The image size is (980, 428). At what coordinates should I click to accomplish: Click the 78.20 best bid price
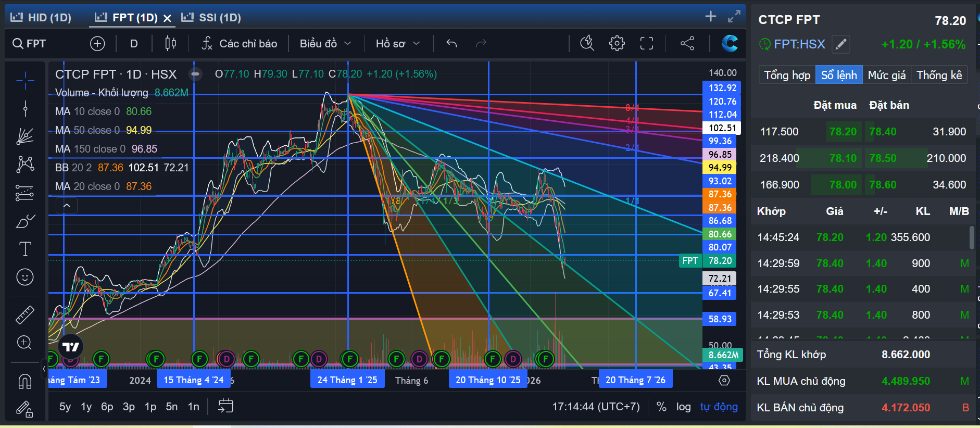tap(843, 132)
